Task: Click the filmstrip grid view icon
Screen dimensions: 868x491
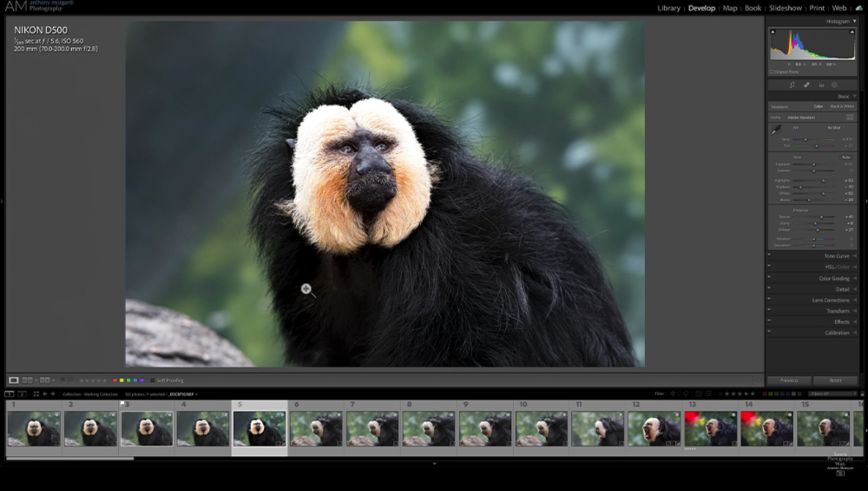Action: click(36, 394)
